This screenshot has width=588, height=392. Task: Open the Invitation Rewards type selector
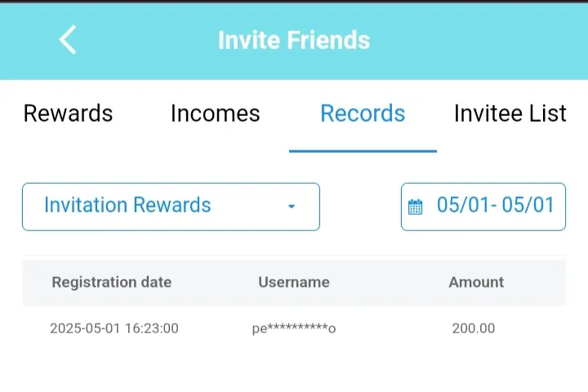[x=171, y=207]
